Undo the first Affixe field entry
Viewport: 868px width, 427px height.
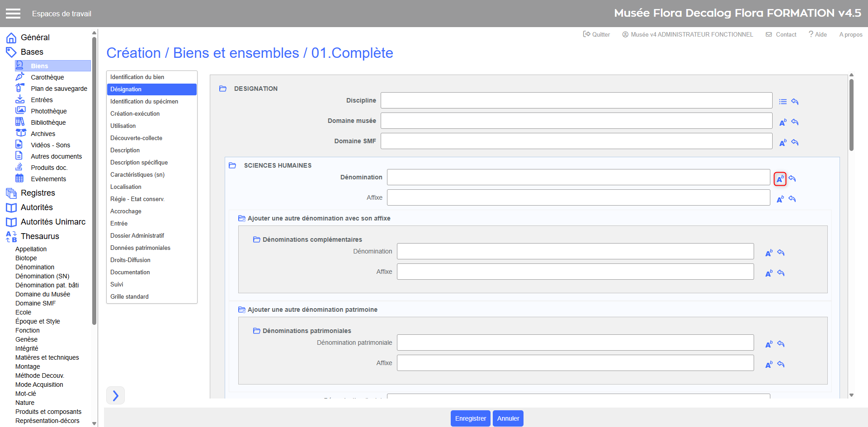point(792,199)
